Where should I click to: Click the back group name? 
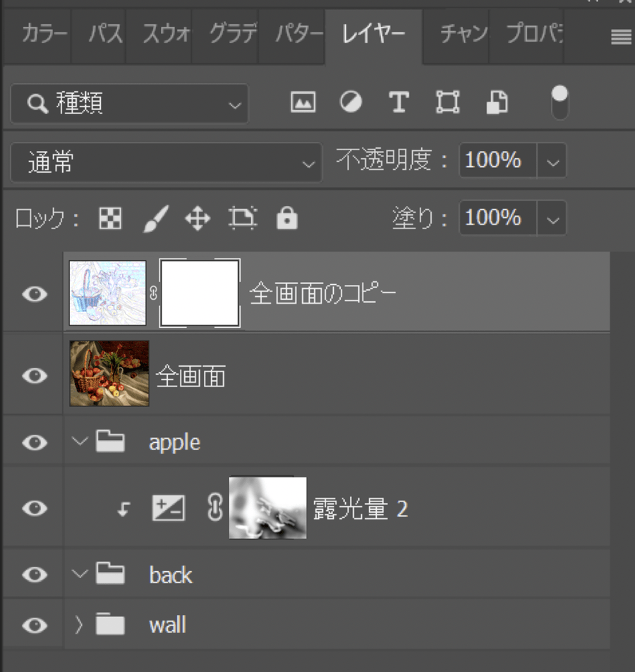[x=171, y=575]
